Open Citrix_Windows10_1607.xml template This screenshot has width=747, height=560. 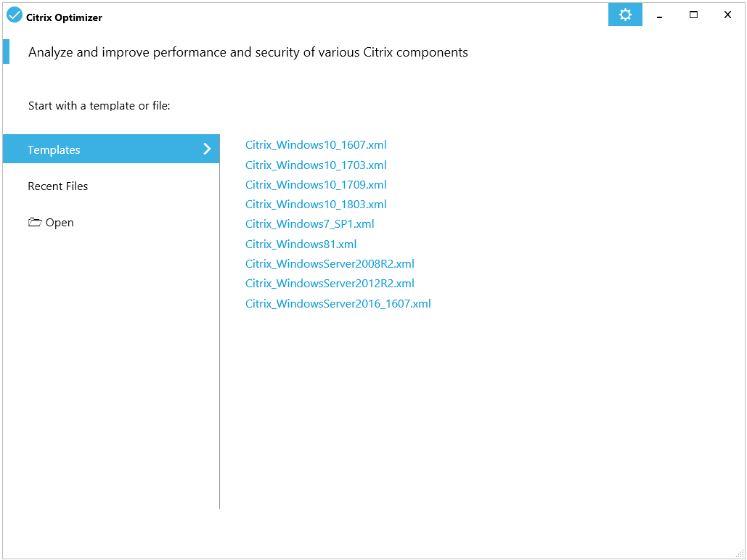[316, 145]
